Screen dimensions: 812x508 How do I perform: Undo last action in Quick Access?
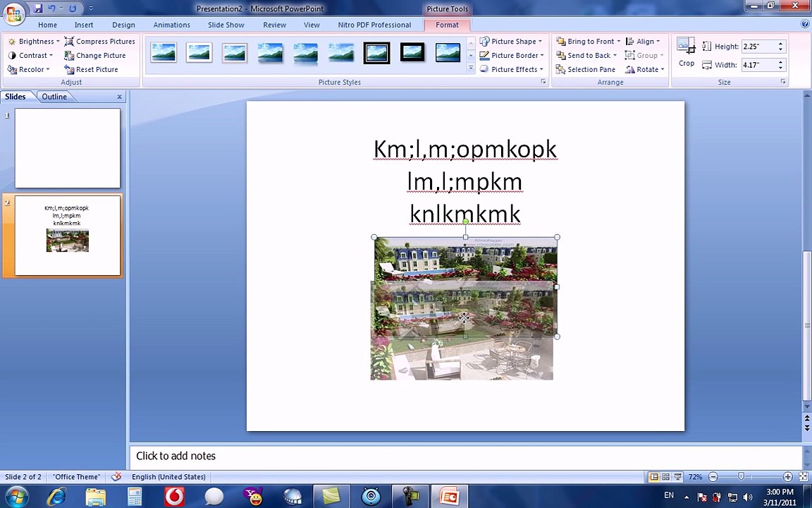(51, 8)
